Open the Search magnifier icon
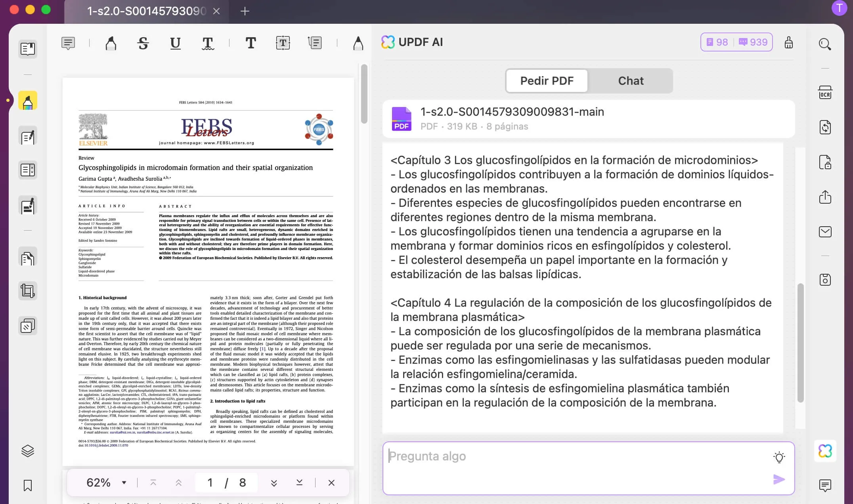The image size is (853, 504). (x=825, y=44)
